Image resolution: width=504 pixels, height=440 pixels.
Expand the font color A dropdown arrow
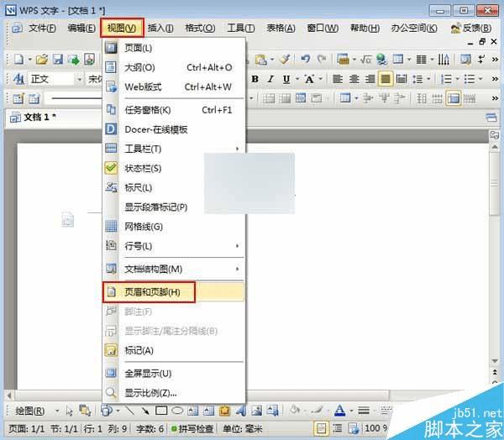click(321, 79)
